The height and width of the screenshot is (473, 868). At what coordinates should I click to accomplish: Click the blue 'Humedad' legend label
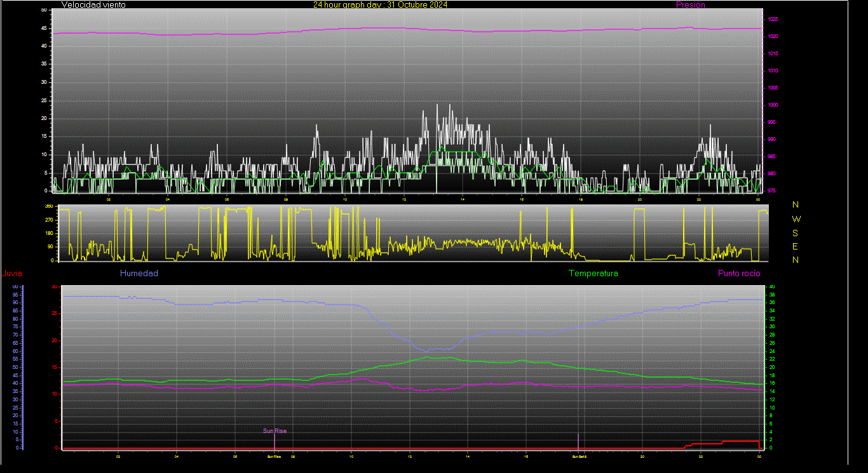point(139,274)
